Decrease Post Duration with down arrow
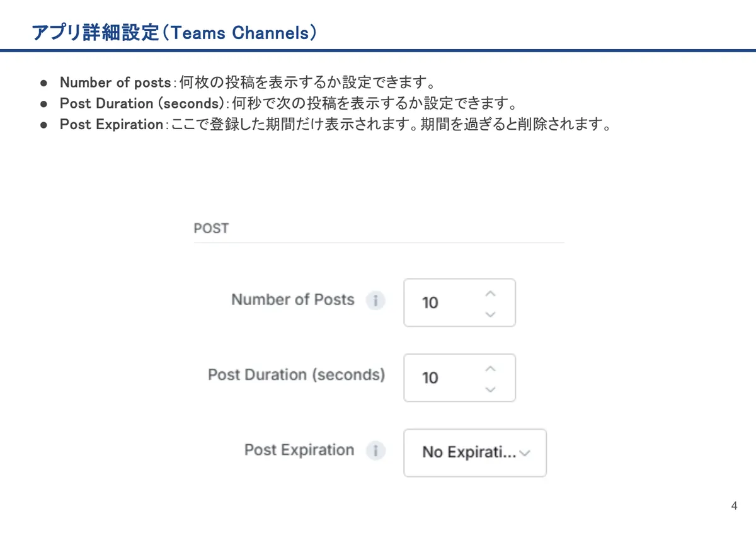The height and width of the screenshot is (535, 756). pyautogui.click(x=491, y=389)
